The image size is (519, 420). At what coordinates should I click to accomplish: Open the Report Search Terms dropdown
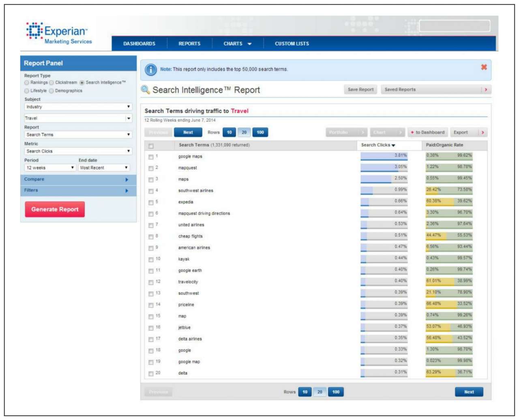pyautogui.click(x=78, y=135)
